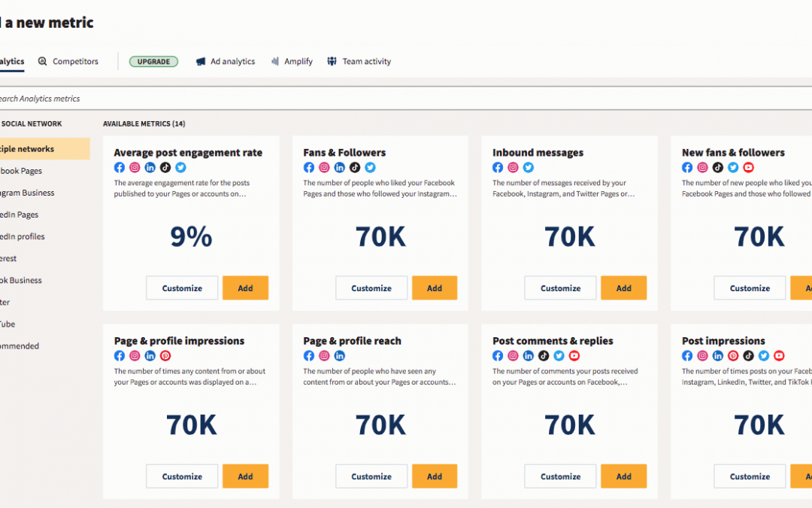Customize the Fans & Followers metric
Image resolution: width=812 pixels, height=508 pixels.
[371, 287]
